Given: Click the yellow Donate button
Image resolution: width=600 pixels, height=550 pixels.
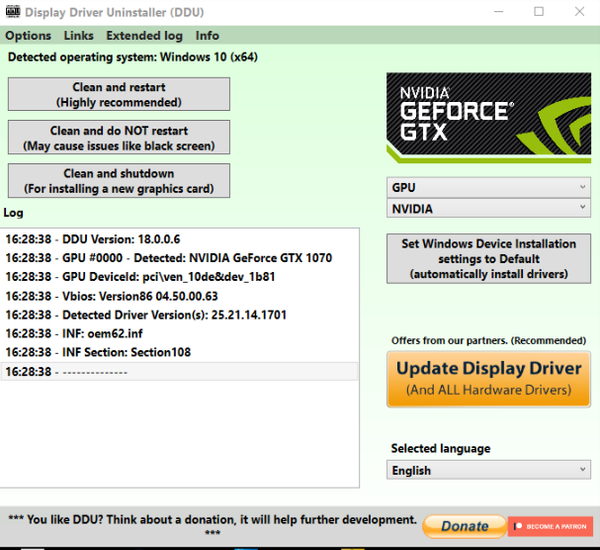Looking at the screenshot, I should pos(465,526).
